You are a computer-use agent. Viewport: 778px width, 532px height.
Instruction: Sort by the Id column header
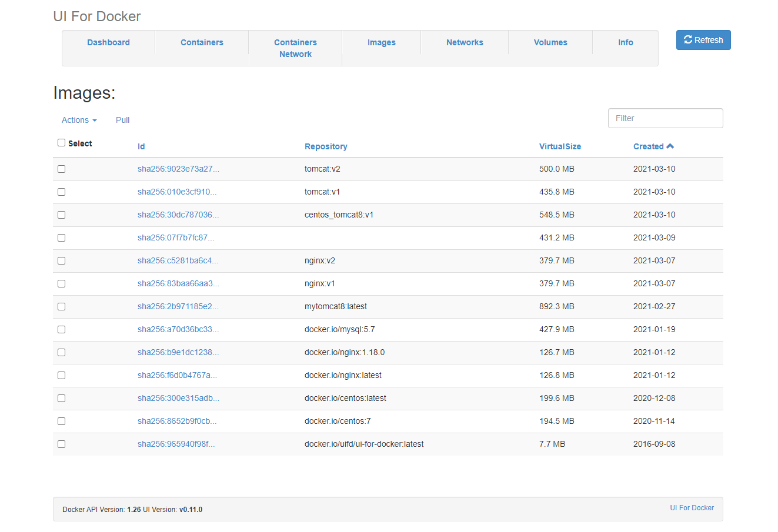[141, 146]
